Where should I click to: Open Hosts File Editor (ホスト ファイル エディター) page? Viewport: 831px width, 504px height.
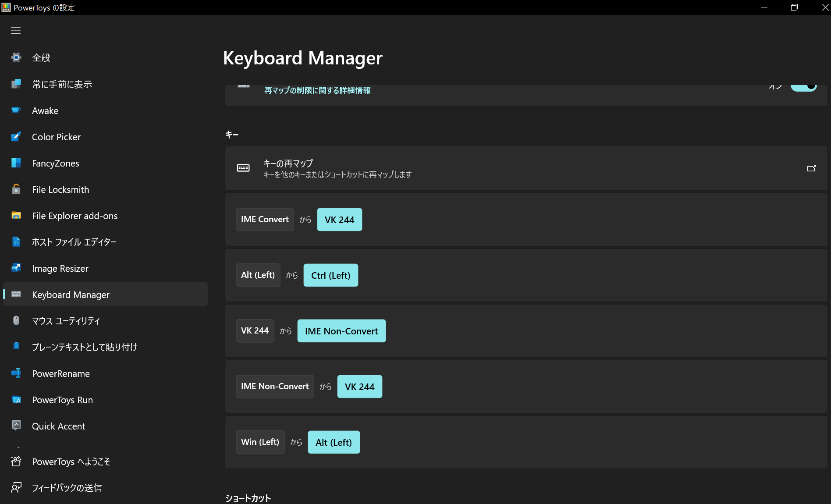(x=105, y=242)
